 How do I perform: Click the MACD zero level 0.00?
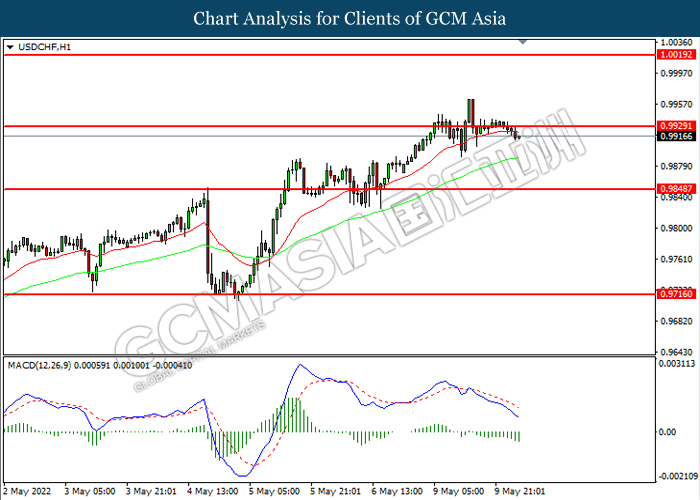[x=667, y=432]
